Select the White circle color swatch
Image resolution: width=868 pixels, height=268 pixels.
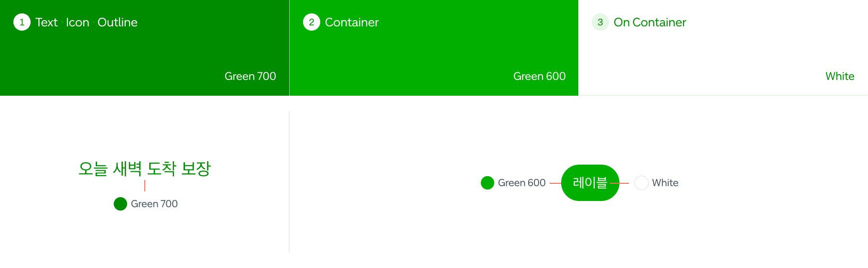pyautogui.click(x=641, y=183)
